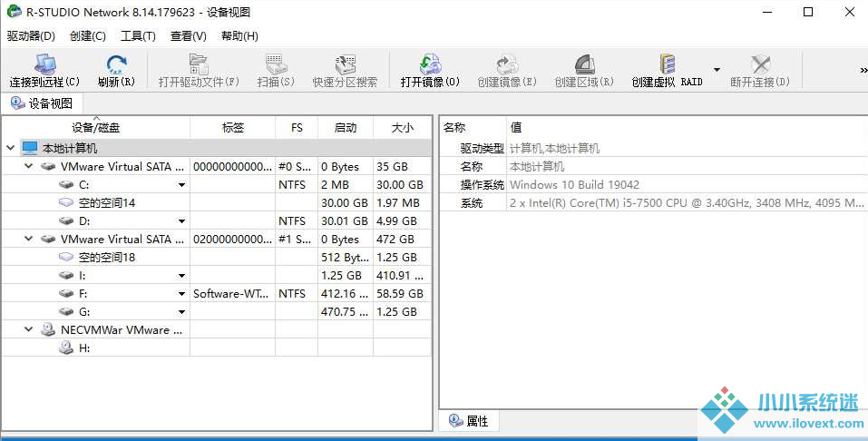The image size is (868, 441).
Task: Collapse the second VMware Virtual SATA node
Action: pos(29,240)
